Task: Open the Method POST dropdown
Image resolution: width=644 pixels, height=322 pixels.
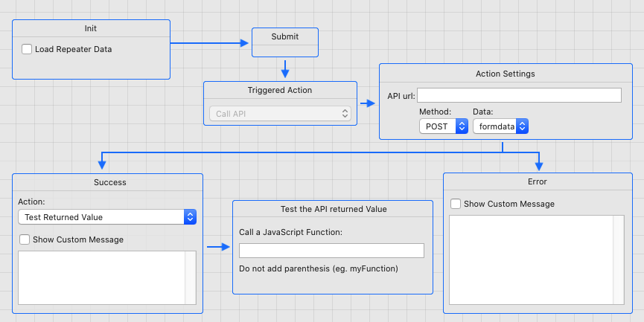Action: [442, 126]
